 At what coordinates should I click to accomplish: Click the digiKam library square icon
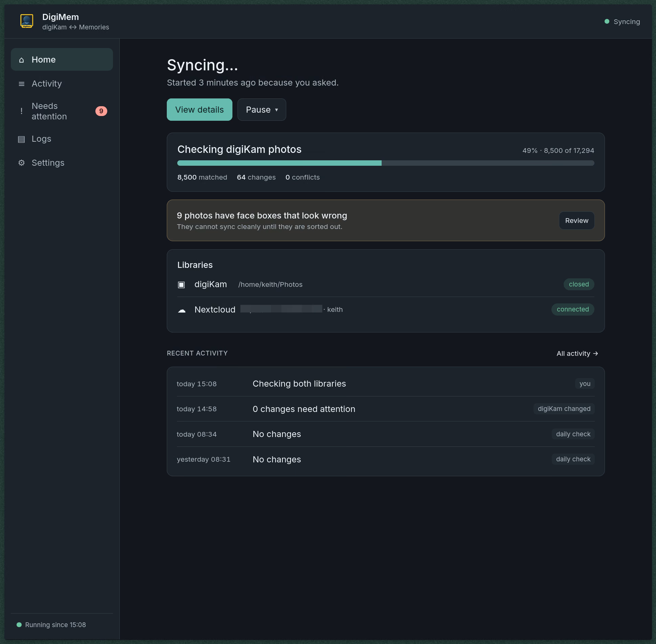click(181, 285)
